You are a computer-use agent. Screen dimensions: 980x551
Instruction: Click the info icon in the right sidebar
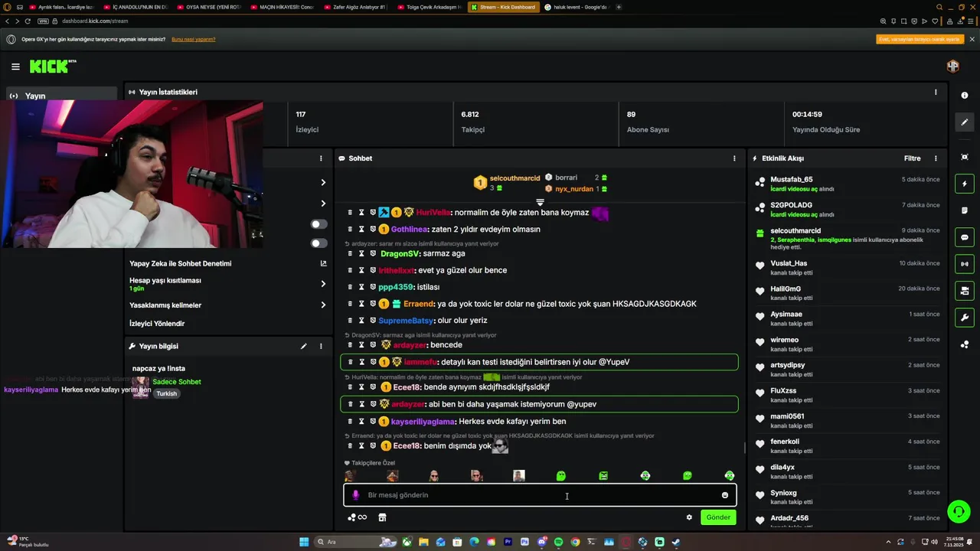[965, 96]
